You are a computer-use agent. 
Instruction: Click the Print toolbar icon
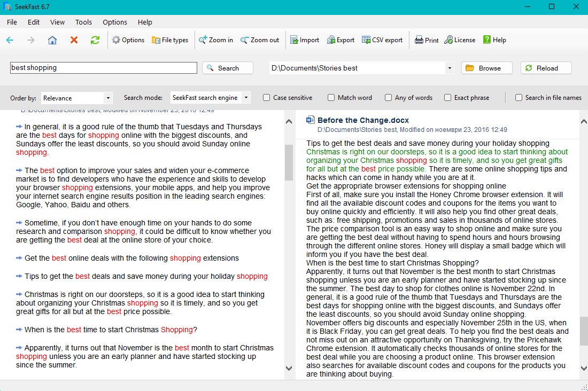(x=426, y=40)
